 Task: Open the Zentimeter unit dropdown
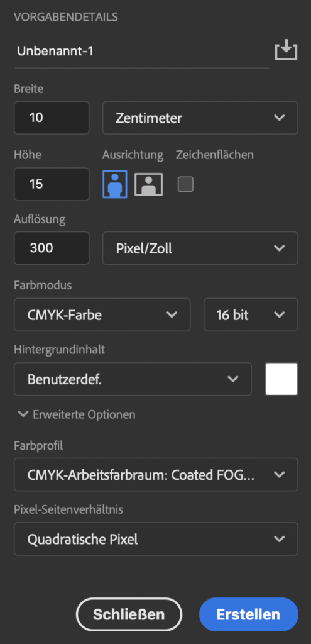click(200, 118)
